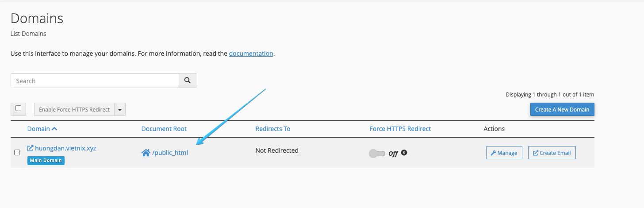
Task: Click the info icon next to Off
Action: coord(404,153)
